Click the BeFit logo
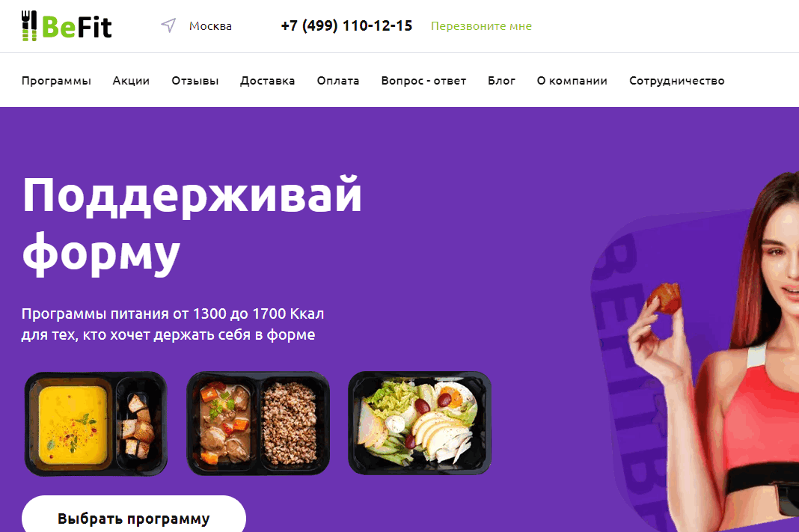Viewport: 799px width, 532px height. (67, 26)
